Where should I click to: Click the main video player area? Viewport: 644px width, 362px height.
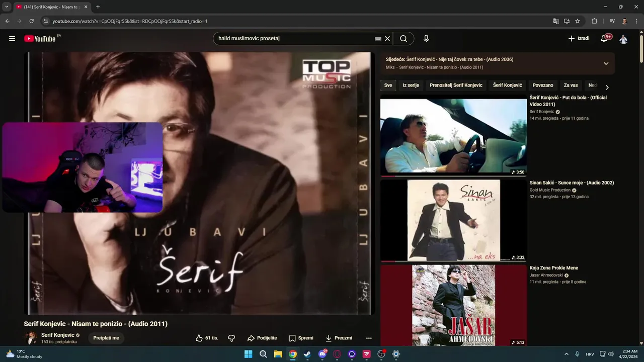[199, 183]
